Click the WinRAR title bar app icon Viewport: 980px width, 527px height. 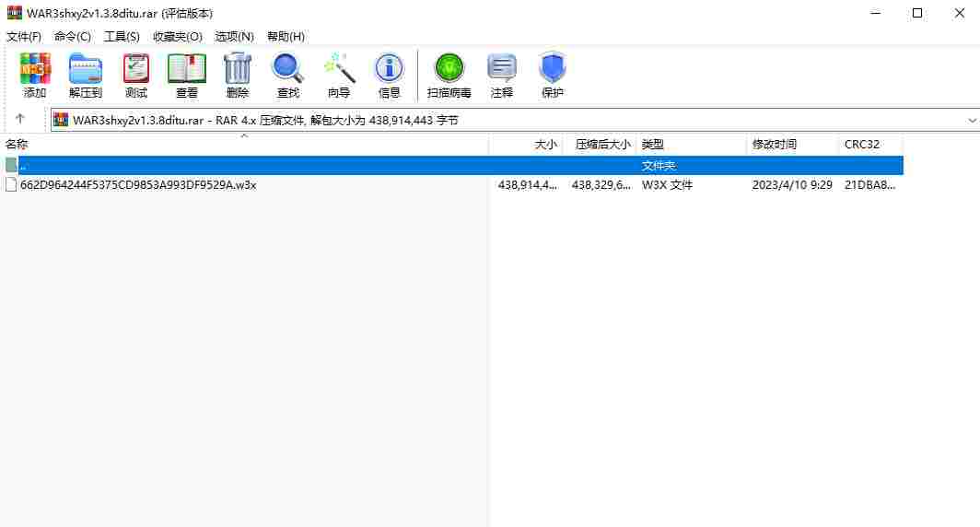(x=14, y=13)
